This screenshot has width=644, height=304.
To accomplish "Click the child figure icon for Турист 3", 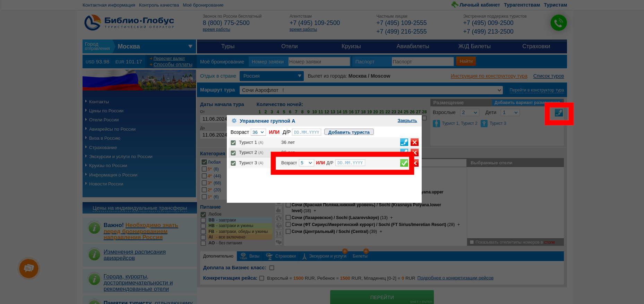I will pyautogui.click(x=484, y=123).
